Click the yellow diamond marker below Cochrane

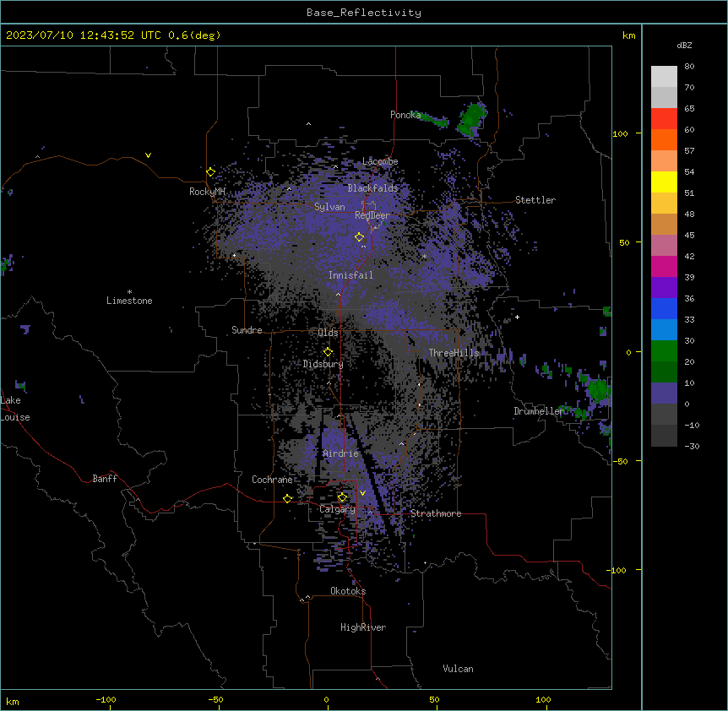[287, 498]
